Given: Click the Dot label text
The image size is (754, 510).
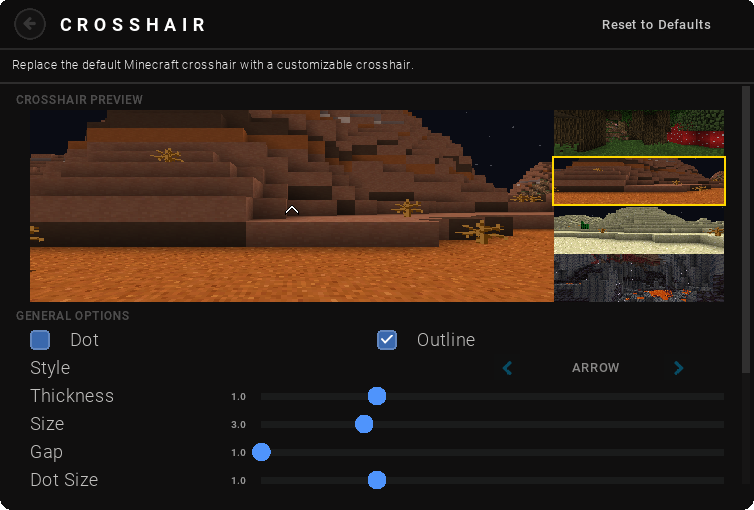Looking at the screenshot, I should pos(84,340).
